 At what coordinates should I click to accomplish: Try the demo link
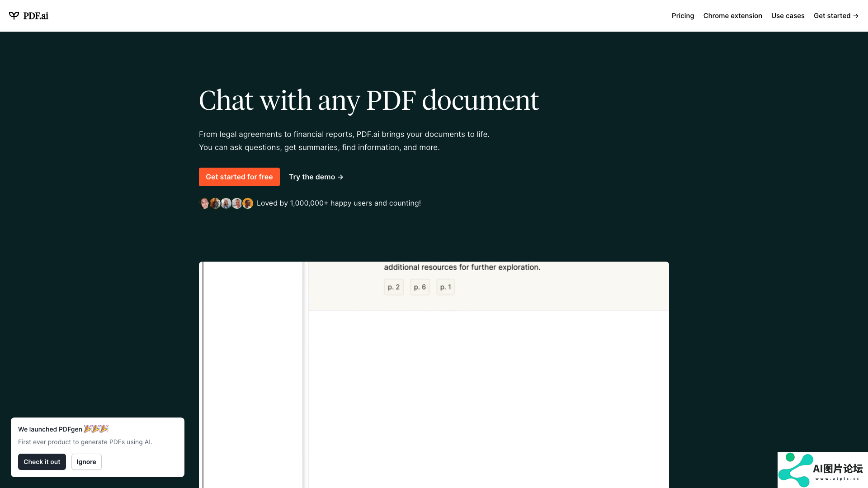coord(316,177)
